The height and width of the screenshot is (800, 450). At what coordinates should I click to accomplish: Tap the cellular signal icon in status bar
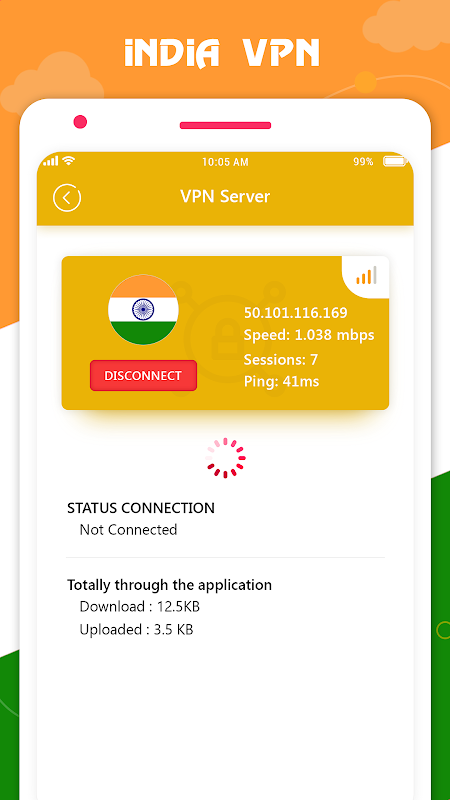pyautogui.click(x=51, y=161)
